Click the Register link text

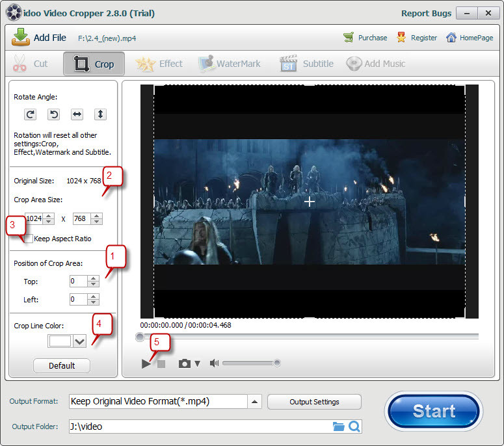coord(423,38)
